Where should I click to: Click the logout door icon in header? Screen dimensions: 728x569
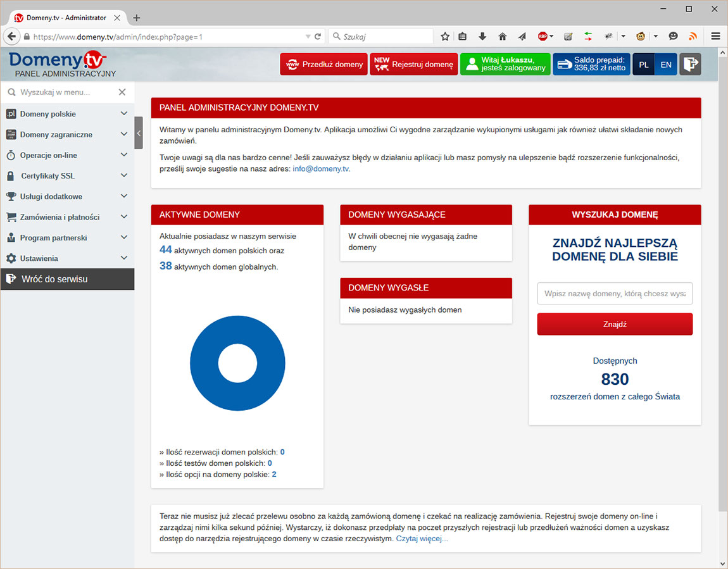(690, 64)
